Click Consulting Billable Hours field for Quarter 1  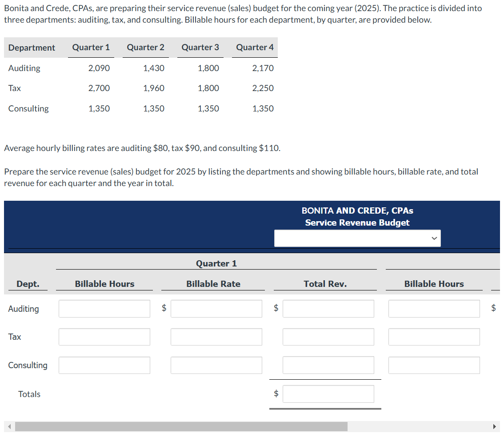(x=104, y=365)
